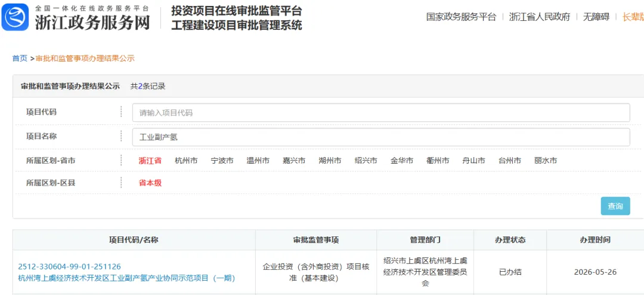Select 金华市 region filter
644x295 pixels.
tap(402, 161)
